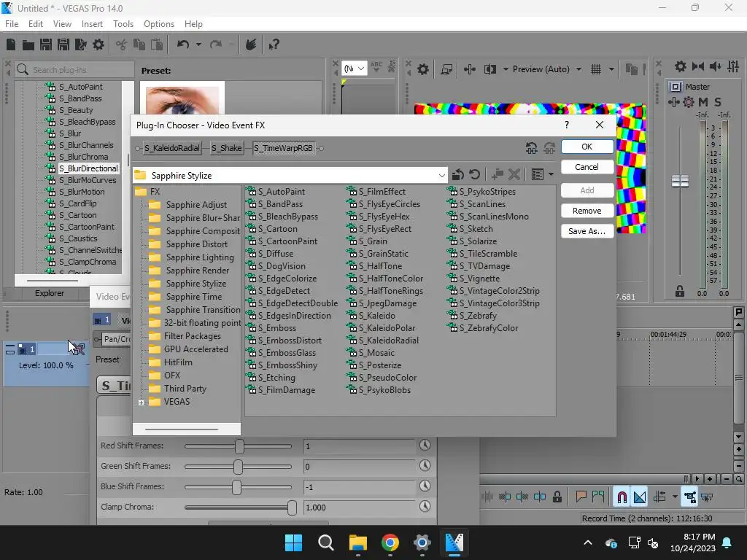Open zoom tool magnifier on timeline
Viewport: 747px width, 560px height.
[x=738, y=479]
